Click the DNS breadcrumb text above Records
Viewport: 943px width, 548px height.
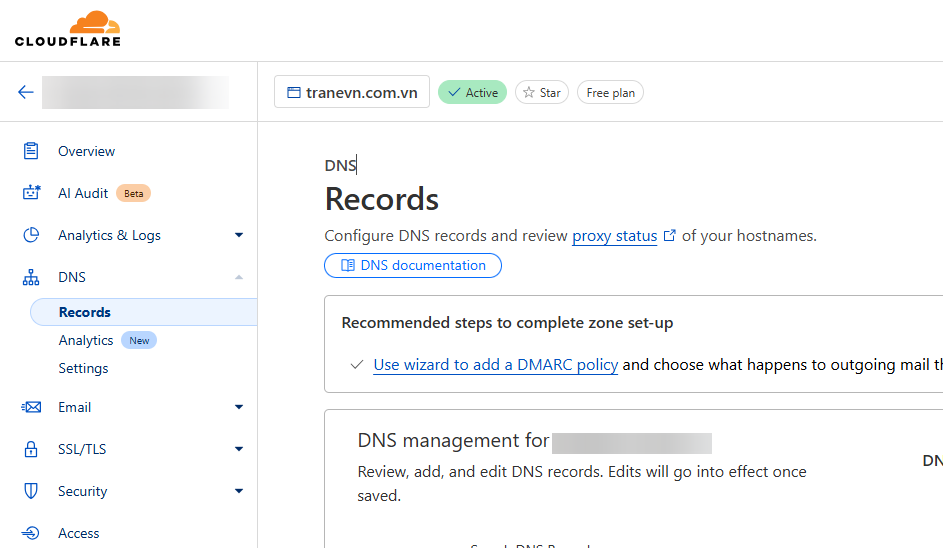(x=340, y=165)
